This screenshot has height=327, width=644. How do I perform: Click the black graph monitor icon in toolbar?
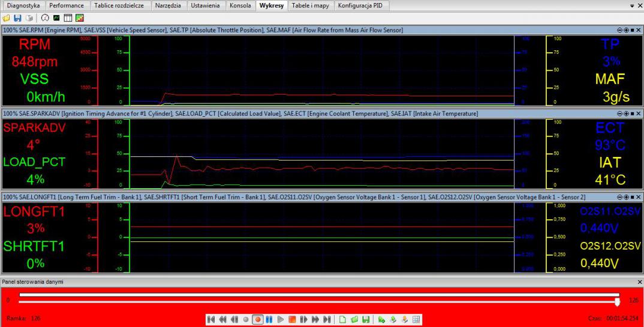57,17
